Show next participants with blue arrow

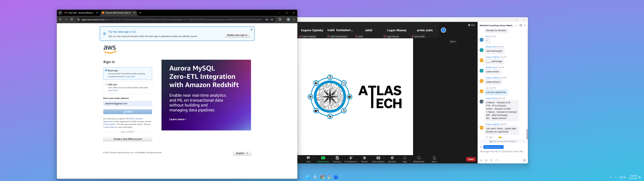coord(443,30)
